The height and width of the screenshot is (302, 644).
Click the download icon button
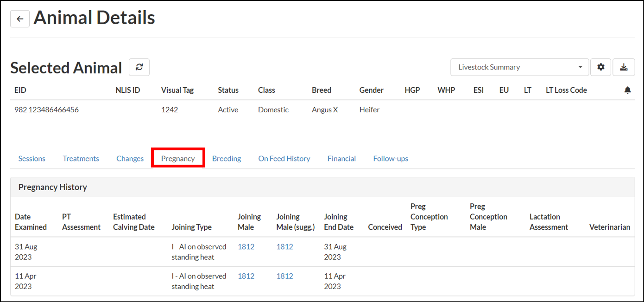tap(624, 67)
